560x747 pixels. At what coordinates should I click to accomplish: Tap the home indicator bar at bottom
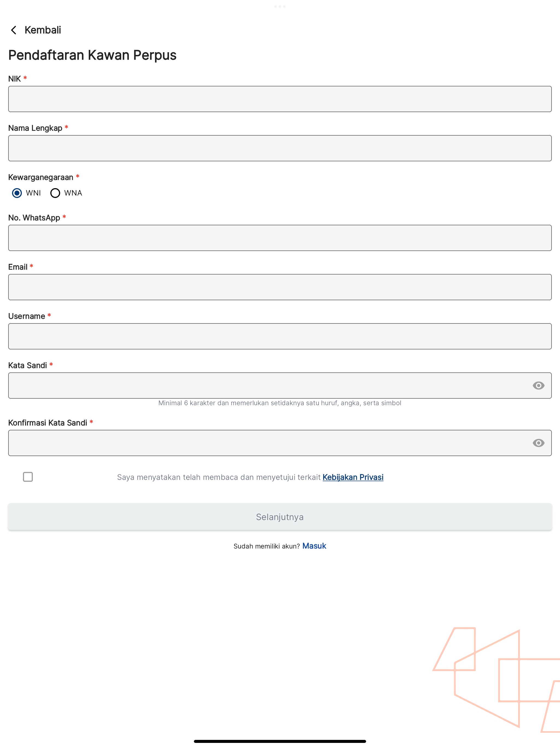(280, 741)
